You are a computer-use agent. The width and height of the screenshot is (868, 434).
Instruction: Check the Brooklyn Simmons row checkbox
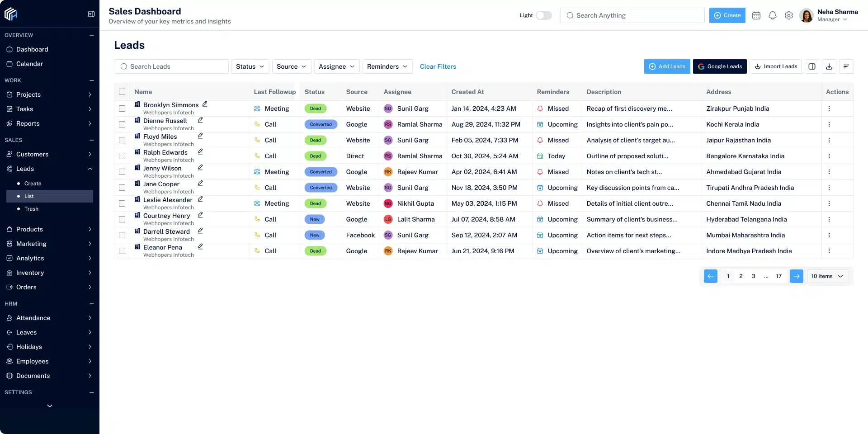coord(122,108)
